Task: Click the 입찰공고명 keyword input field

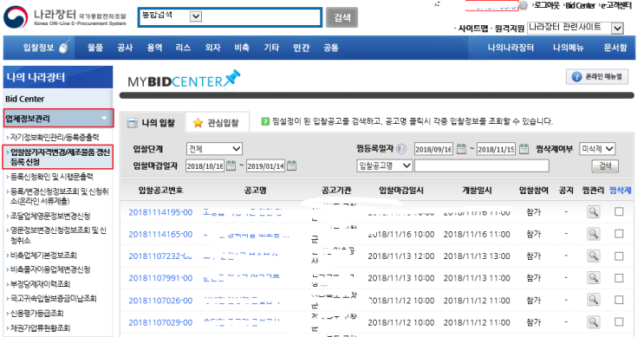Action: pos(481,165)
